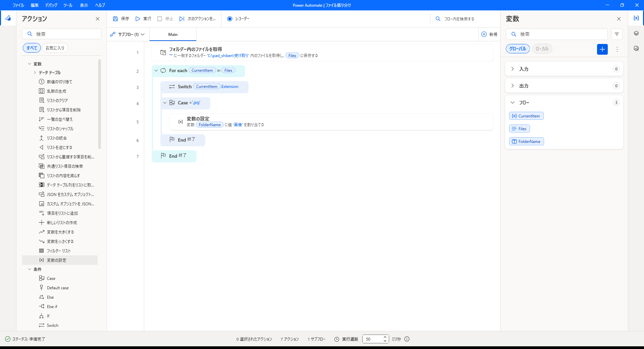Open the ファイル menu
The width and height of the screenshot is (644, 349).
pos(18,5)
